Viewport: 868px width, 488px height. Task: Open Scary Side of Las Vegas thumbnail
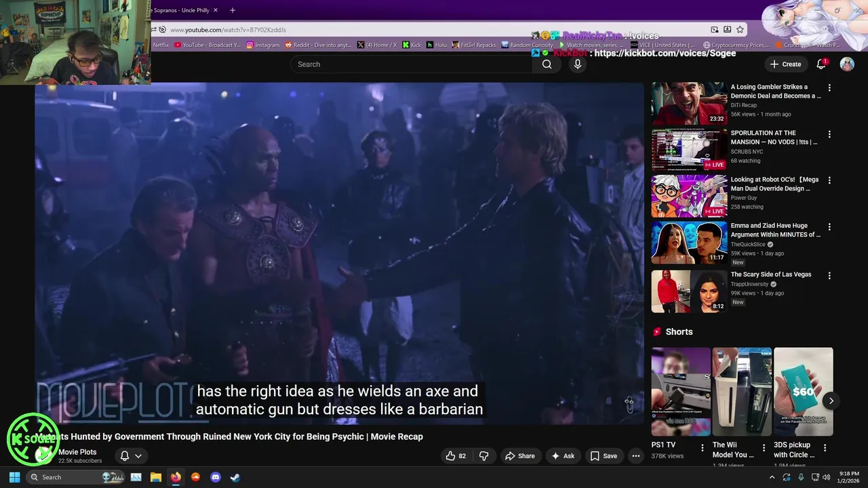coord(689,291)
